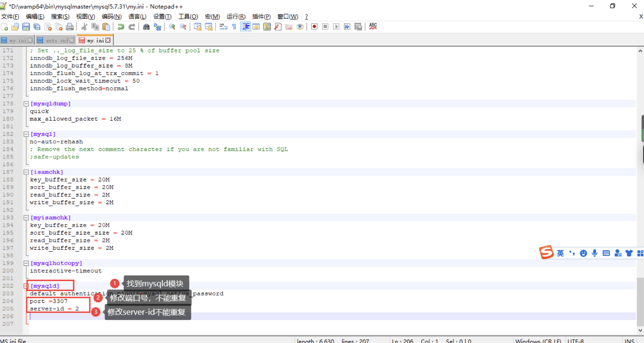Open the 视图(V) menu
644x343 pixels.
coord(86,17)
